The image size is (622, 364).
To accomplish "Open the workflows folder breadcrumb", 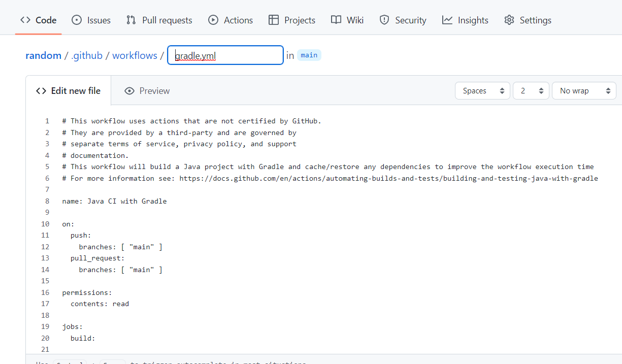I will point(135,55).
